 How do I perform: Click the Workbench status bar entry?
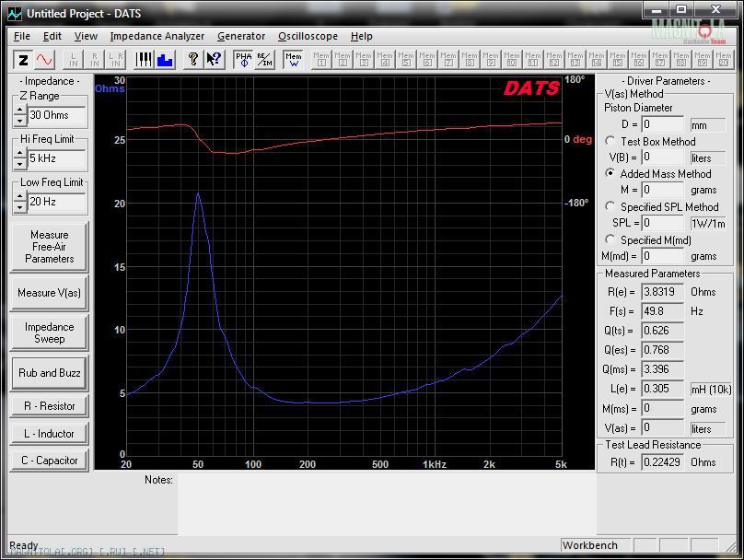(x=596, y=545)
